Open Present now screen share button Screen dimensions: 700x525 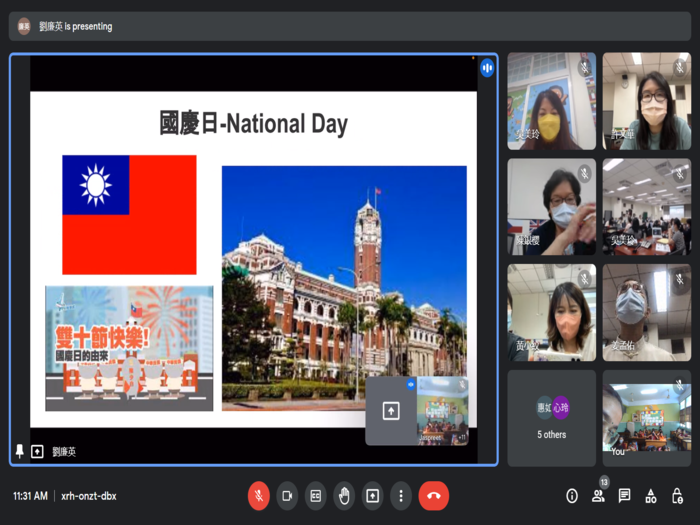coord(373,496)
